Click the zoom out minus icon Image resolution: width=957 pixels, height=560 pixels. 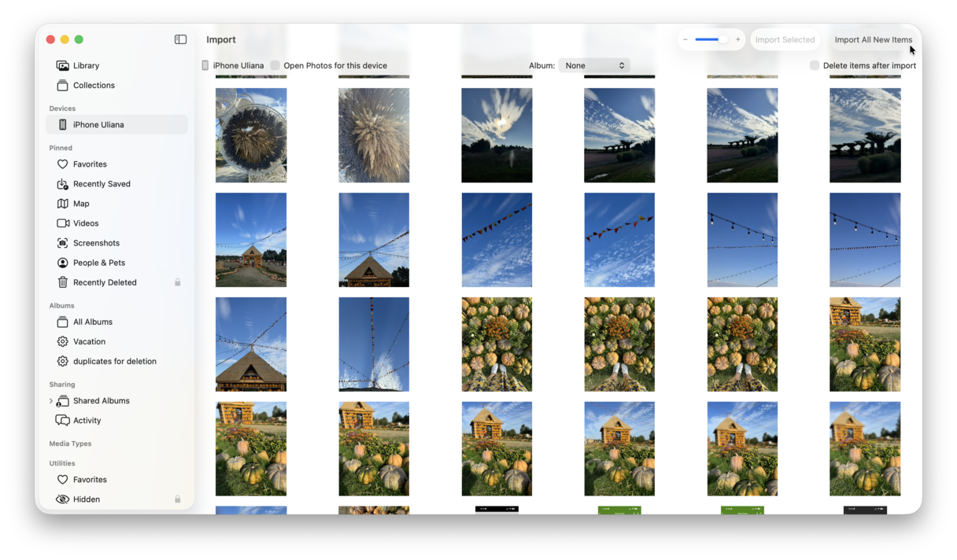click(685, 39)
